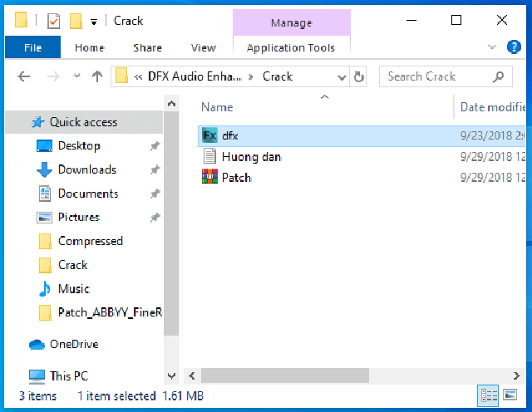Click the search magnifier icon
Image resolution: width=532 pixels, height=412 pixels.
(498, 76)
